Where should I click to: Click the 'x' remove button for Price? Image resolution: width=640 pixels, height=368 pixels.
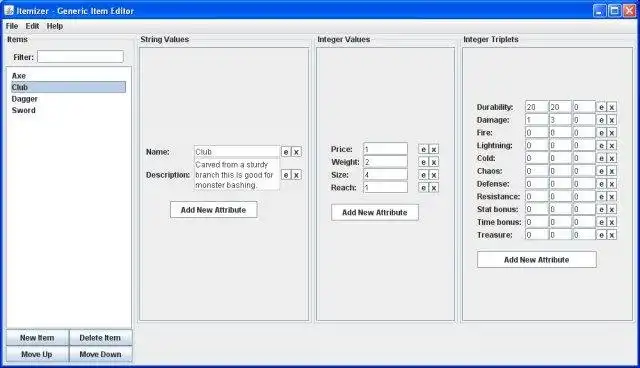(x=434, y=149)
